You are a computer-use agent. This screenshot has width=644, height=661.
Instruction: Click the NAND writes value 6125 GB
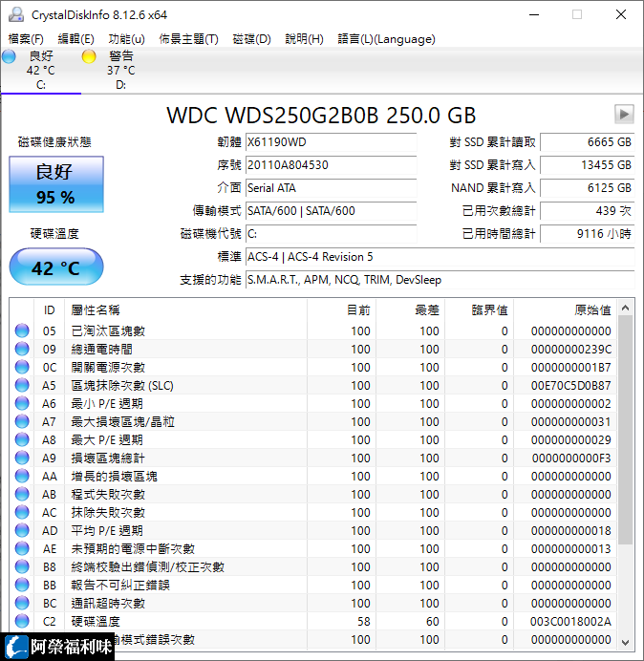(587, 187)
